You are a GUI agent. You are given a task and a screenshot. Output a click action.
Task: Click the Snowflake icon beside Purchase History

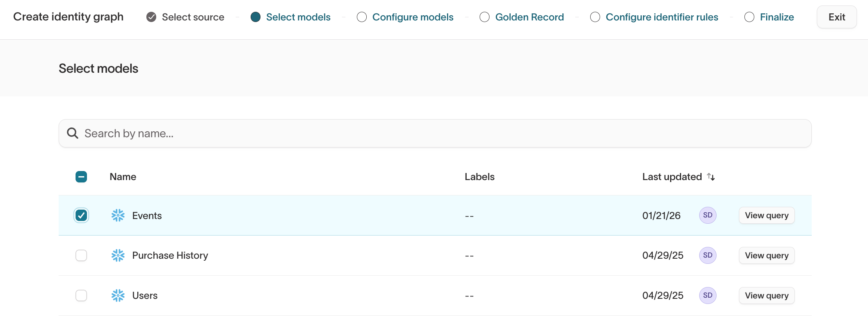click(118, 256)
